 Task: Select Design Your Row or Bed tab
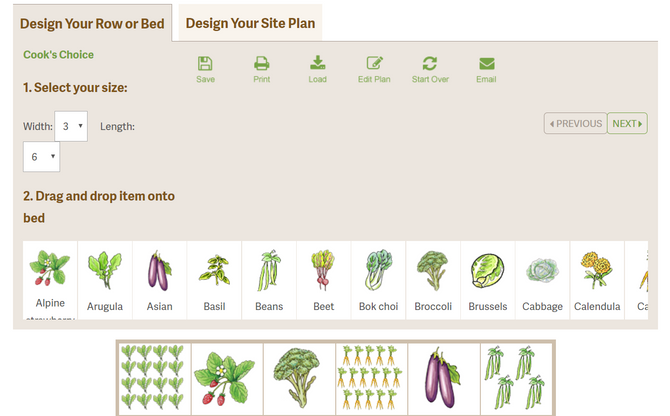[x=92, y=23]
